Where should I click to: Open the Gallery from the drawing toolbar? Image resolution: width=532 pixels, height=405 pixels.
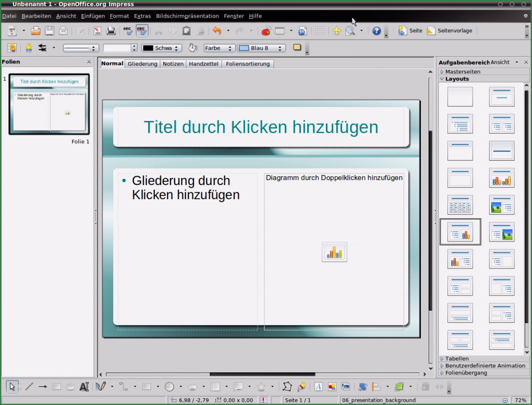(345, 387)
